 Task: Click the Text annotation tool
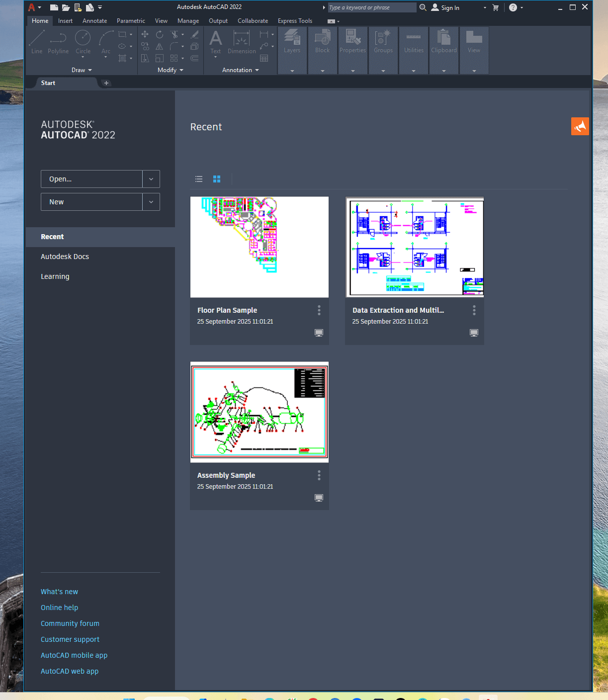pos(215,42)
